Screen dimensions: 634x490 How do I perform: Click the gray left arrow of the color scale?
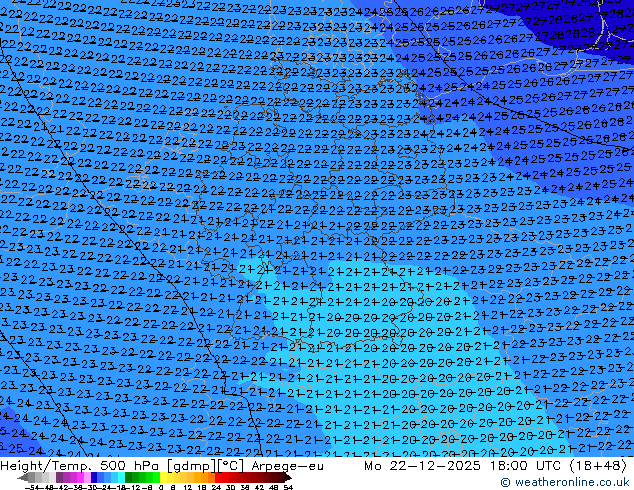pyautogui.click(x=22, y=477)
